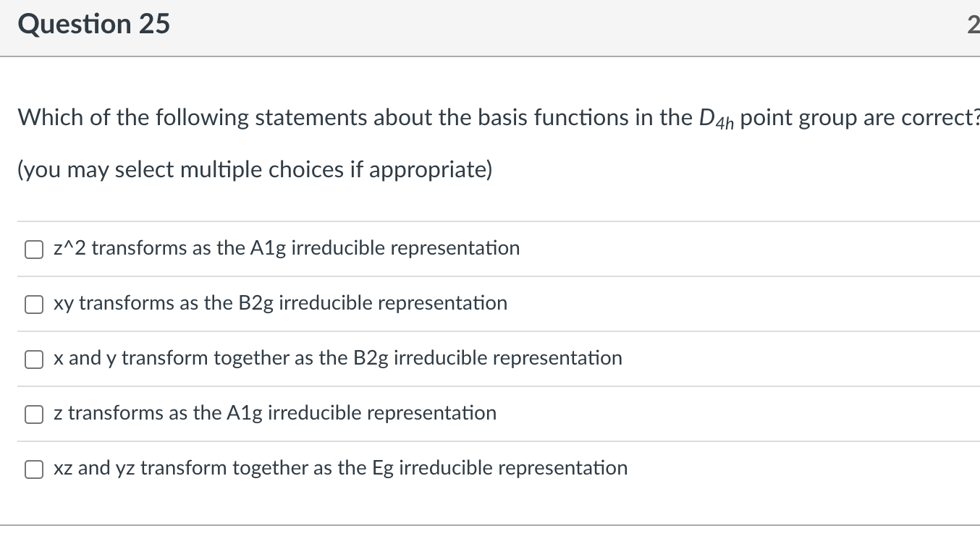980x544 pixels.
Task: Click the Question 25 heading
Action: coord(94,25)
